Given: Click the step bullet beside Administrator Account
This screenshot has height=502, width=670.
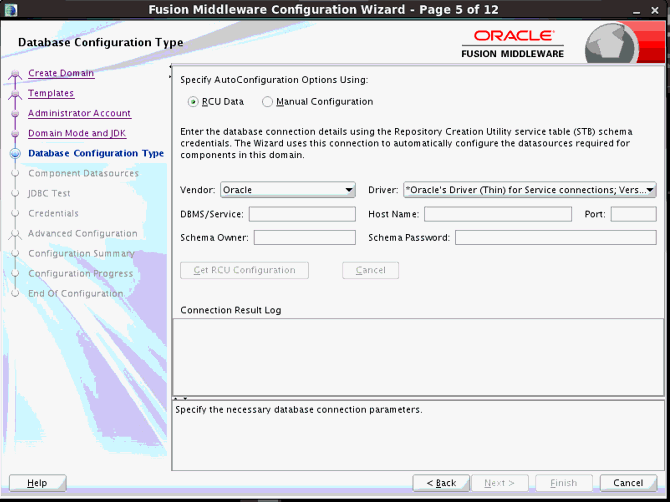Looking at the screenshot, I should 15,114.
